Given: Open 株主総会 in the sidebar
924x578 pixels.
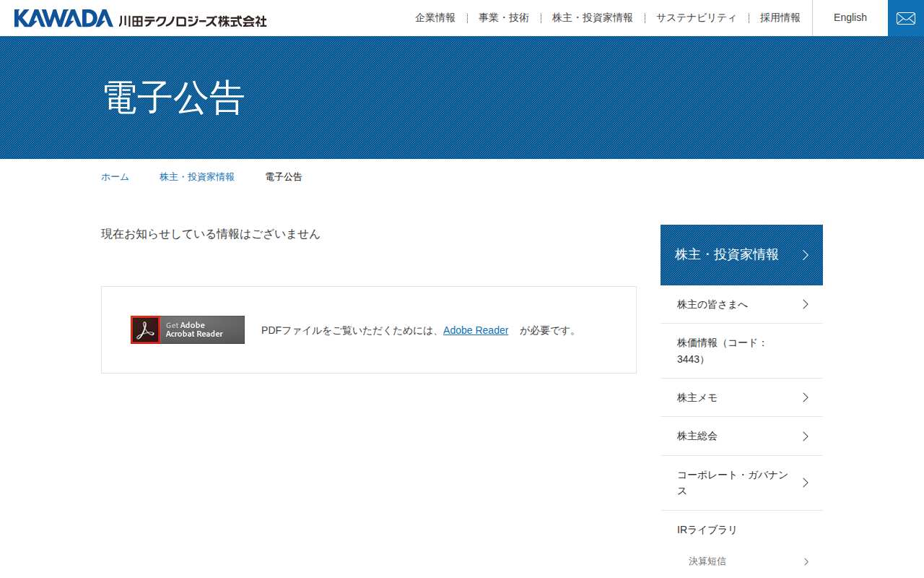Looking at the screenshot, I should point(741,436).
